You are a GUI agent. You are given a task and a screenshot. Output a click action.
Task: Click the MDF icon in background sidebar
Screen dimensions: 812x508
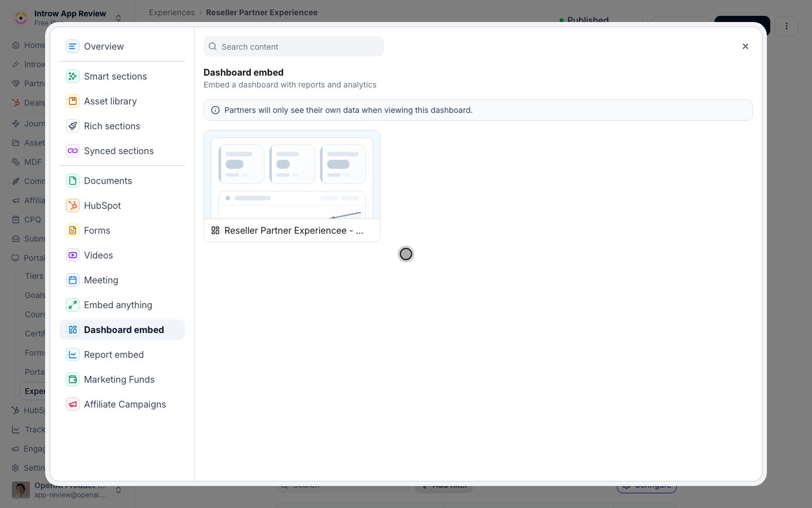[x=16, y=162]
